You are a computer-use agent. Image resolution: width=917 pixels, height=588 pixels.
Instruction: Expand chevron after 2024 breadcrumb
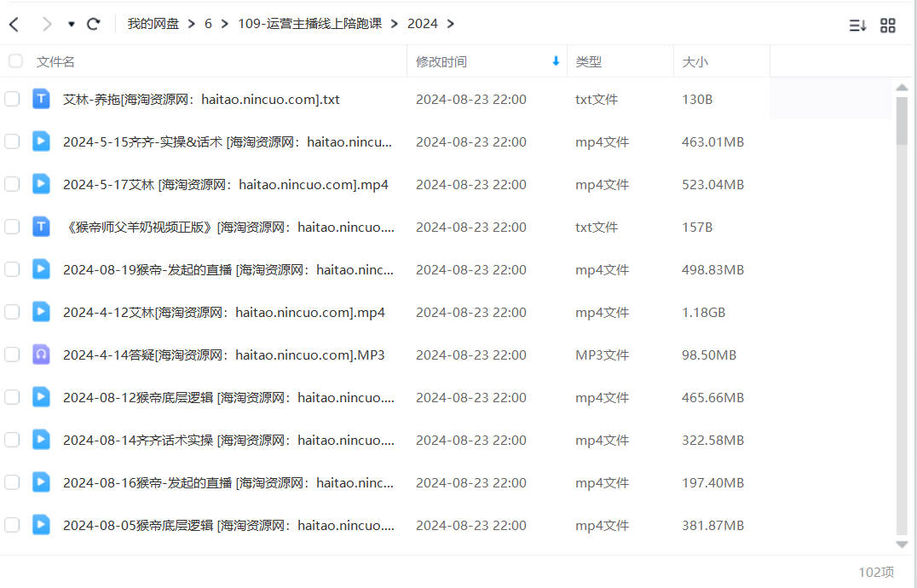pos(450,24)
